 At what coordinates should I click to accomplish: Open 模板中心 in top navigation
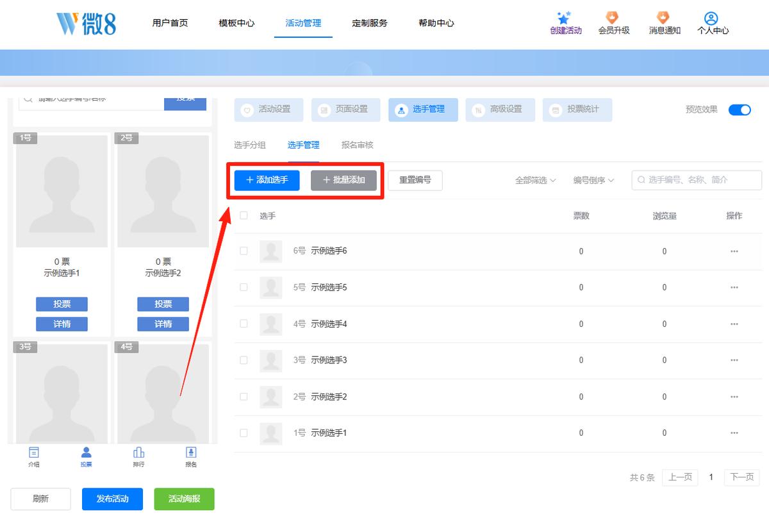pyautogui.click(x=236, y=23)
